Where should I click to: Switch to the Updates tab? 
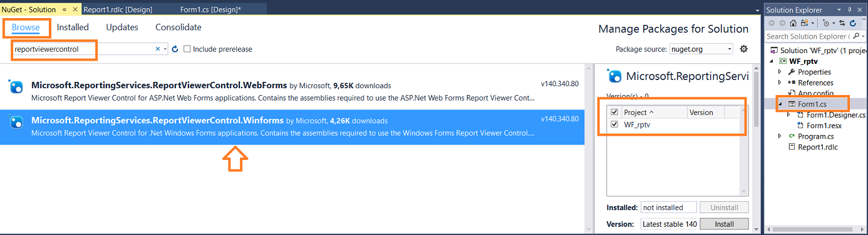(x=122, y=27)
